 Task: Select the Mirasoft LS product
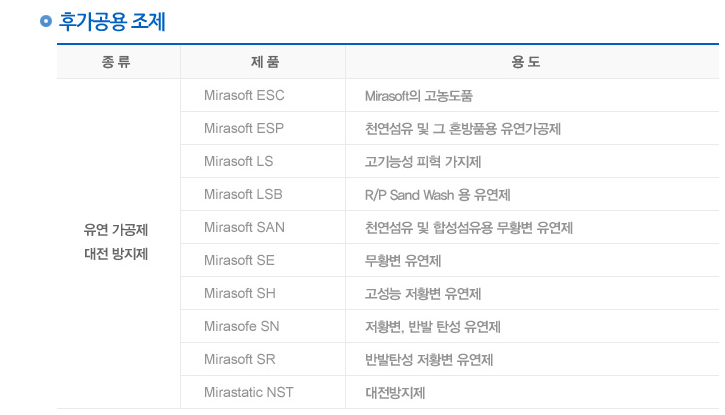238,161
